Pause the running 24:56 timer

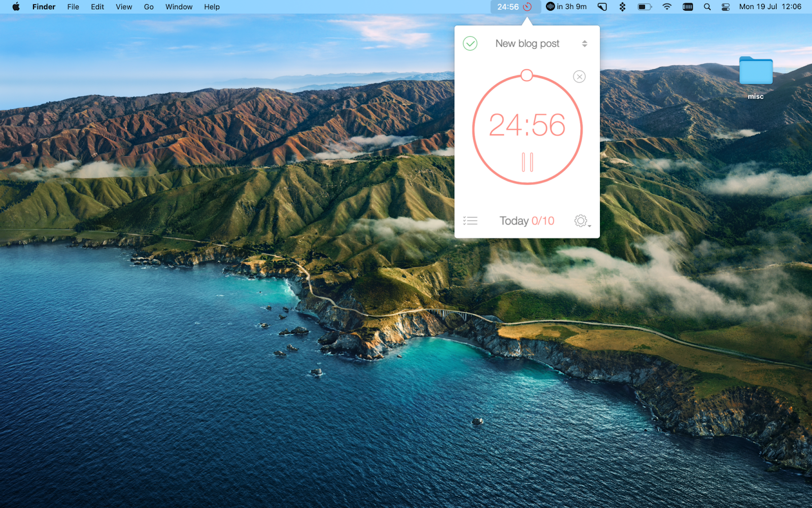[x=527, y=163]
